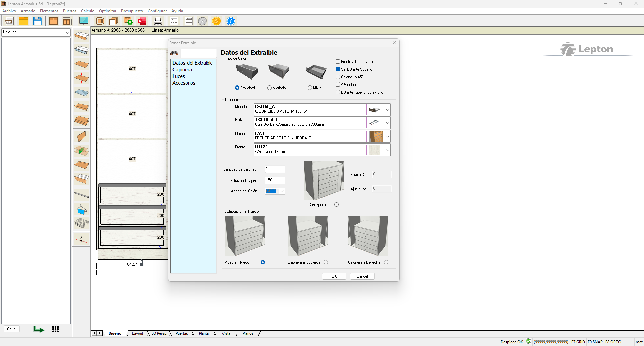Enable the Frente a Contraveta checkbox
Image resolution: width=644 pixels, height=346 pixels.
pyautogui.click(x=338, y=62)
